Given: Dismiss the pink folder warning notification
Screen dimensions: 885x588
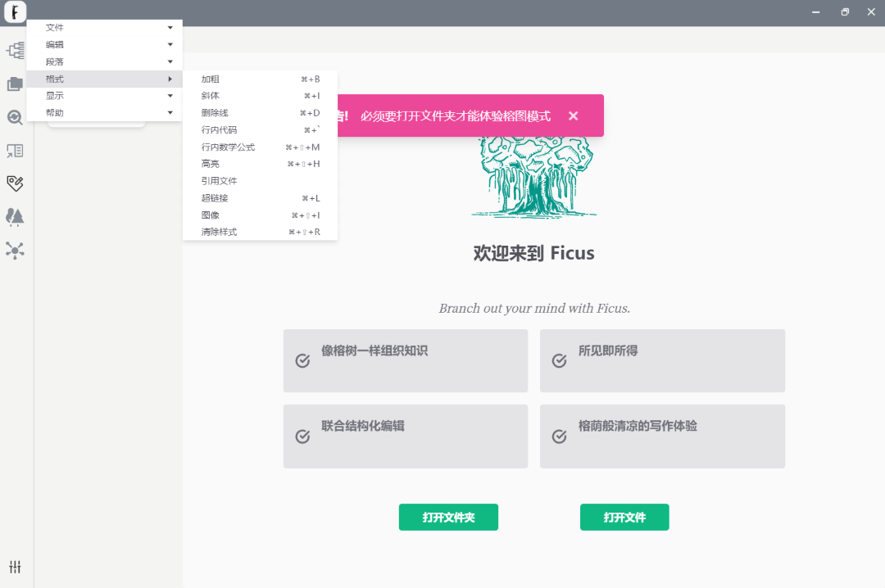Looking at the screenshot, I should pos(573,115).
